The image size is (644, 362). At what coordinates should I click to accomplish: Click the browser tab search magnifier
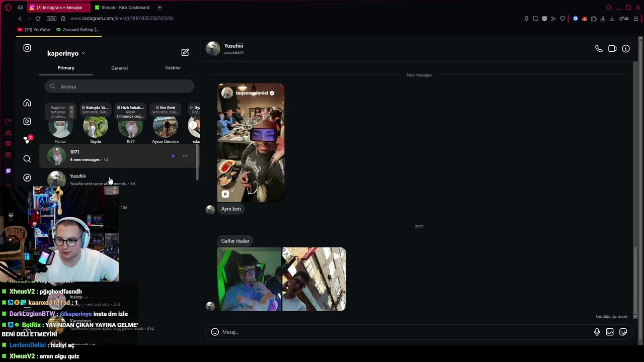[x=609, y=8]
